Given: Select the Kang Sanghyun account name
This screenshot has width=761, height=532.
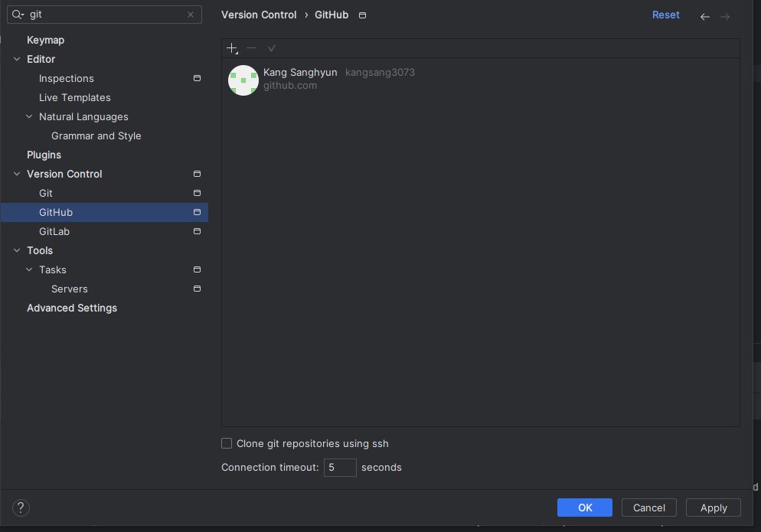Looking at the screenshot, I should click(x=300, y=72).
